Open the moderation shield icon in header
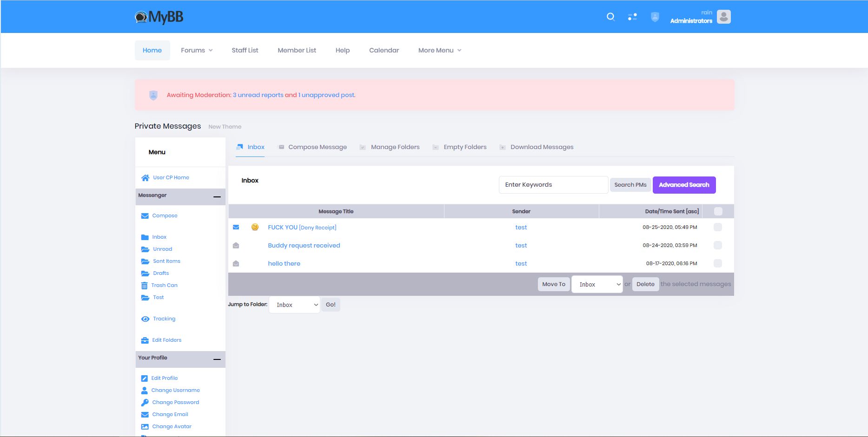Screen dimensions: 868x437 (655, 17)
